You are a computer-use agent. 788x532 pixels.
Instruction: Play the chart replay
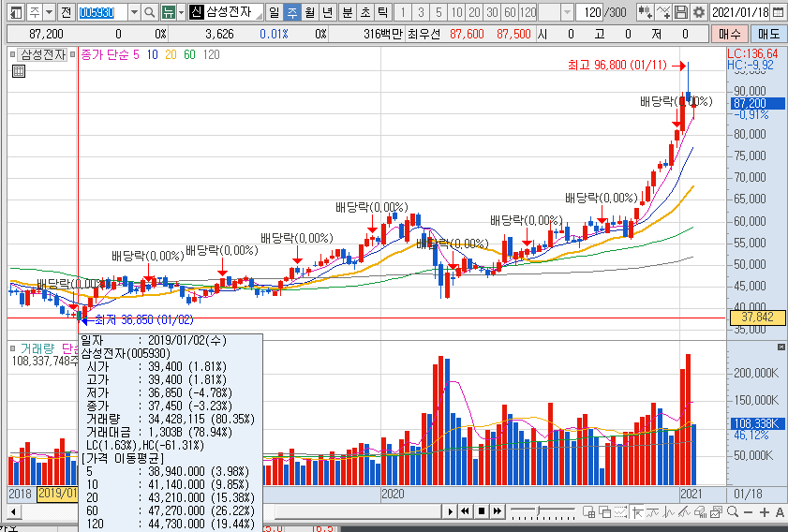(451, 512)
